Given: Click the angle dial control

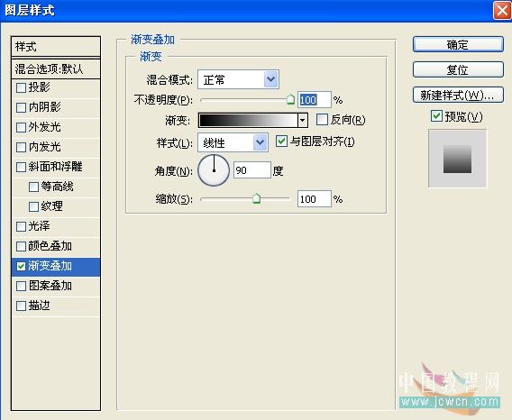Looking at the screenshot, I should (x=214, y=170).
